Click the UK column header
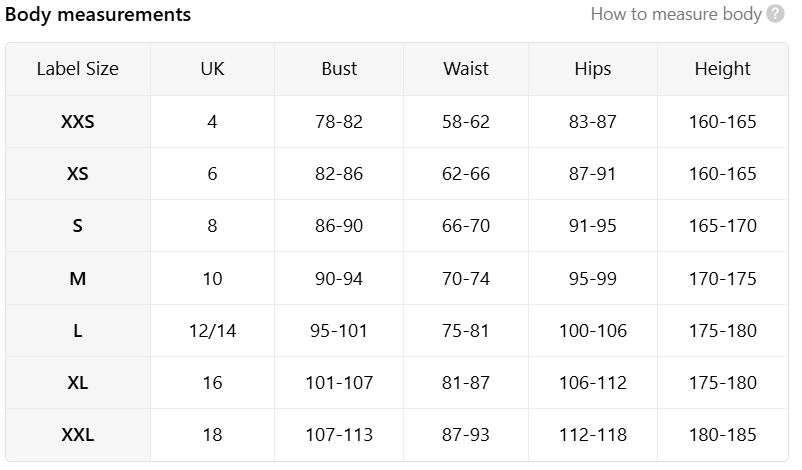 click(x=212, y=69)
